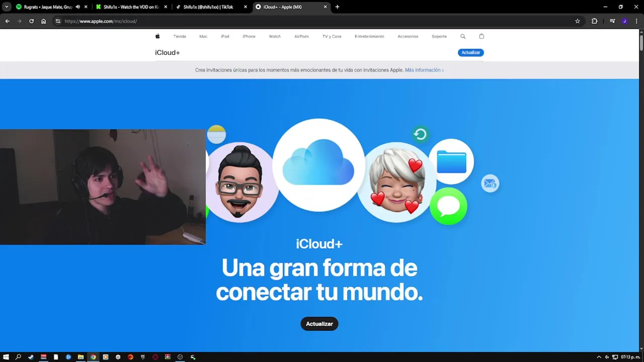
Task: Open the search magnifier in Apple's nav bar
Action: pos(463,36)
